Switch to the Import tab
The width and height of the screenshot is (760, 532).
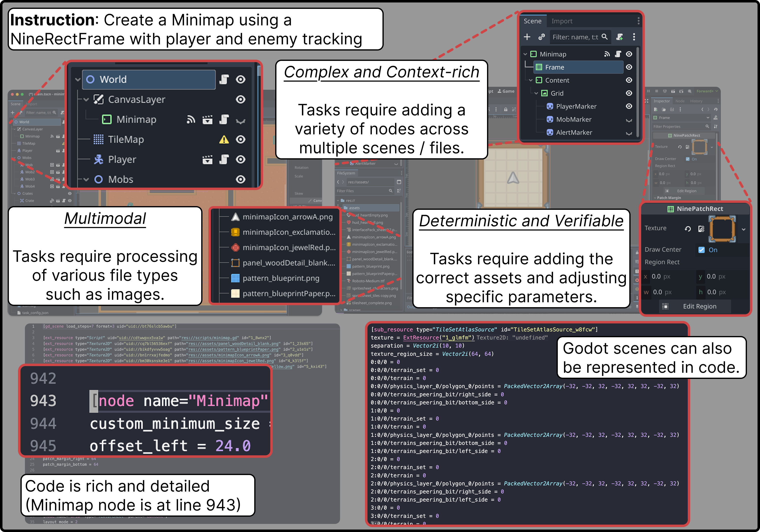[x=562, y=21]
